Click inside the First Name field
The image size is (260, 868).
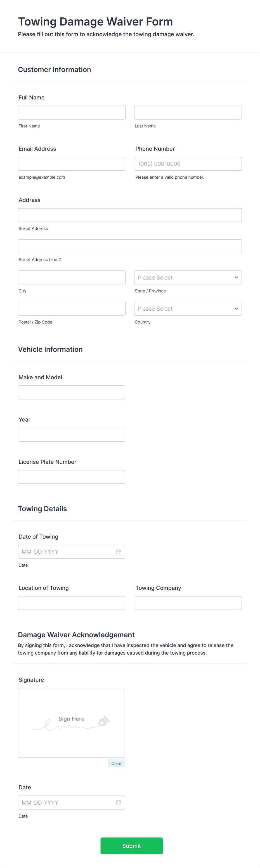[x=72, y=112]
